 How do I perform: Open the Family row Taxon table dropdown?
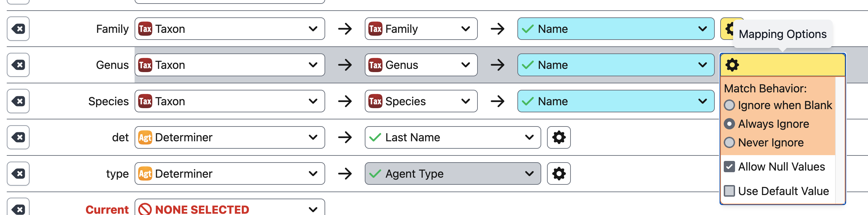[x=230, y=29]
